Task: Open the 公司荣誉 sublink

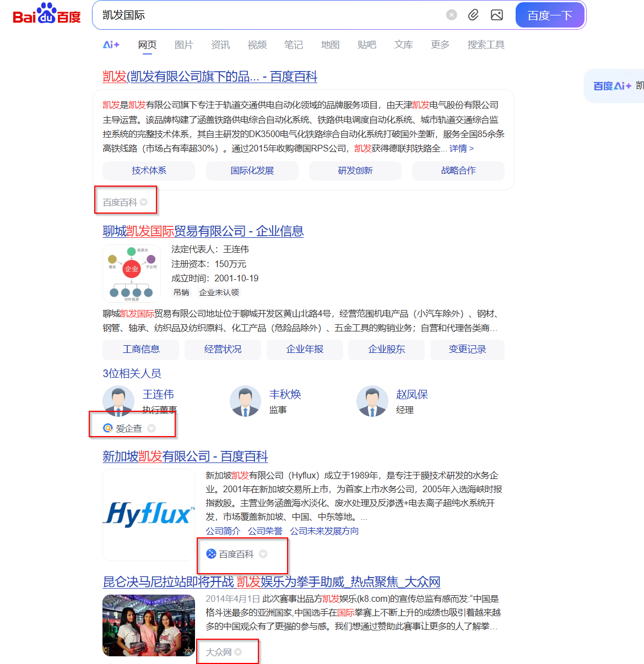Action: tap(265, 531)
